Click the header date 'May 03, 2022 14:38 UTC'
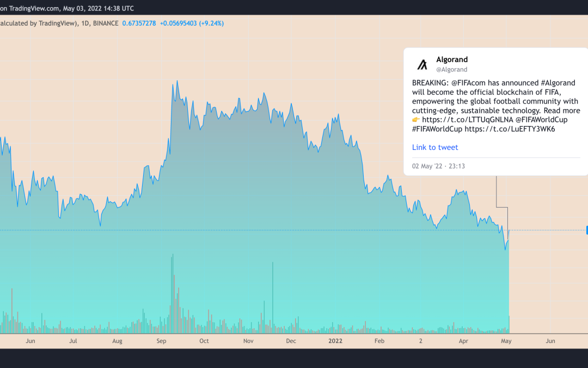The width and height of the screenshot is (588, 368). click(x=98, y=8)
